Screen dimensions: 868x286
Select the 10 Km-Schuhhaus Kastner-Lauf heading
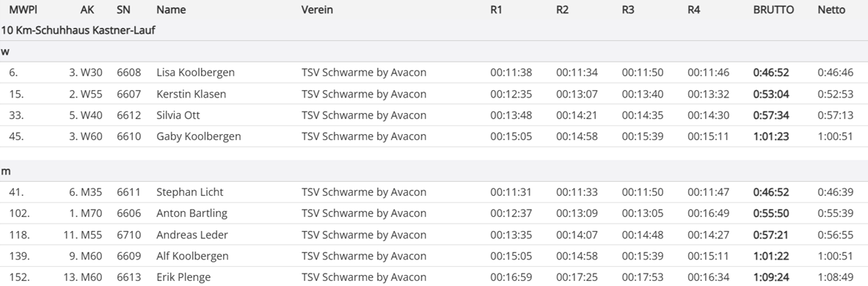click(78, 30)
